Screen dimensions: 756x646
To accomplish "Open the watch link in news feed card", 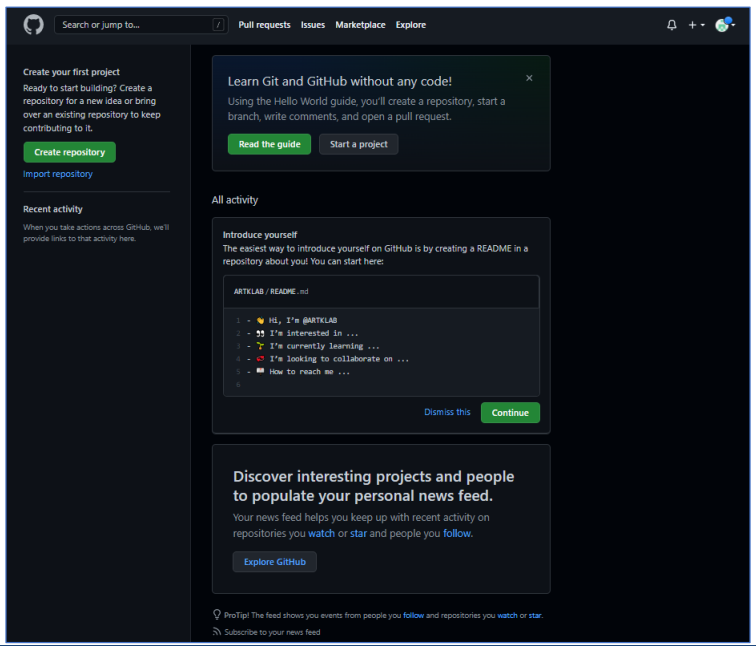I will click(321, 533).
